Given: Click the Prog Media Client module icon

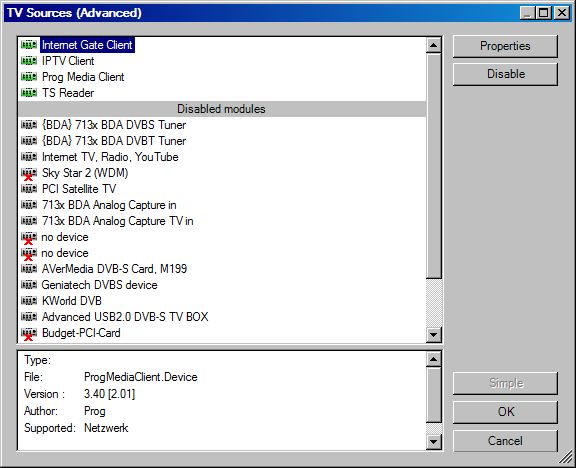Looking at the screenshot, I should click(x=29, y=77).
